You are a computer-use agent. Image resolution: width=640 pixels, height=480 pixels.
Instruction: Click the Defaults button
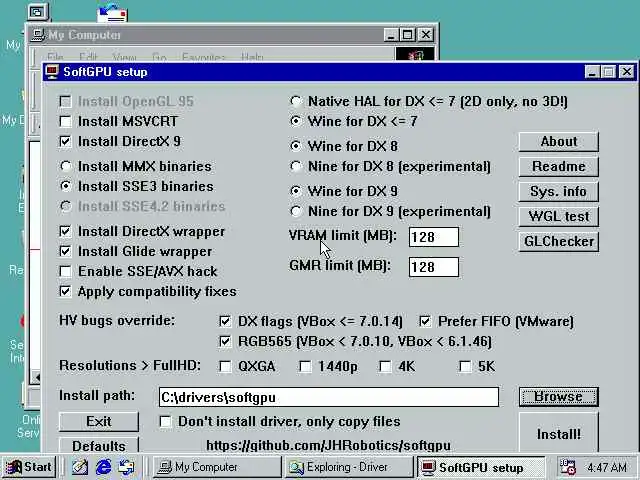pyautogui.click(x=99, y=445)
